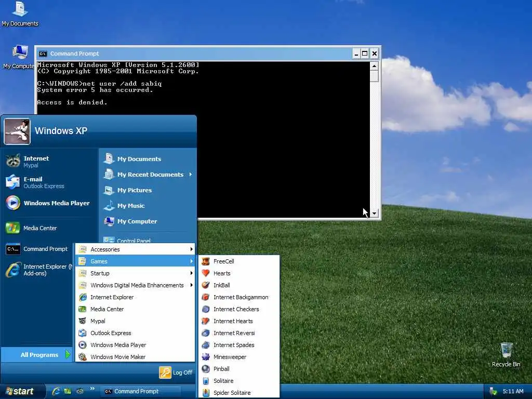Expand Windows Digital Media Enhancements
Image resolution: width=532 pixels, height=399 pixels.
pyautogui.click(x=135, y=285)
